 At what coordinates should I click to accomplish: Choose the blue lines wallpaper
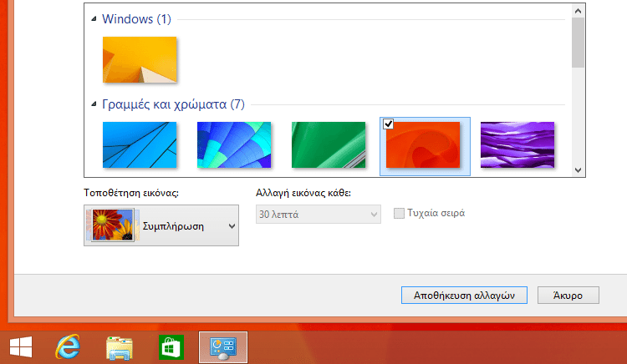click(140, 145)
